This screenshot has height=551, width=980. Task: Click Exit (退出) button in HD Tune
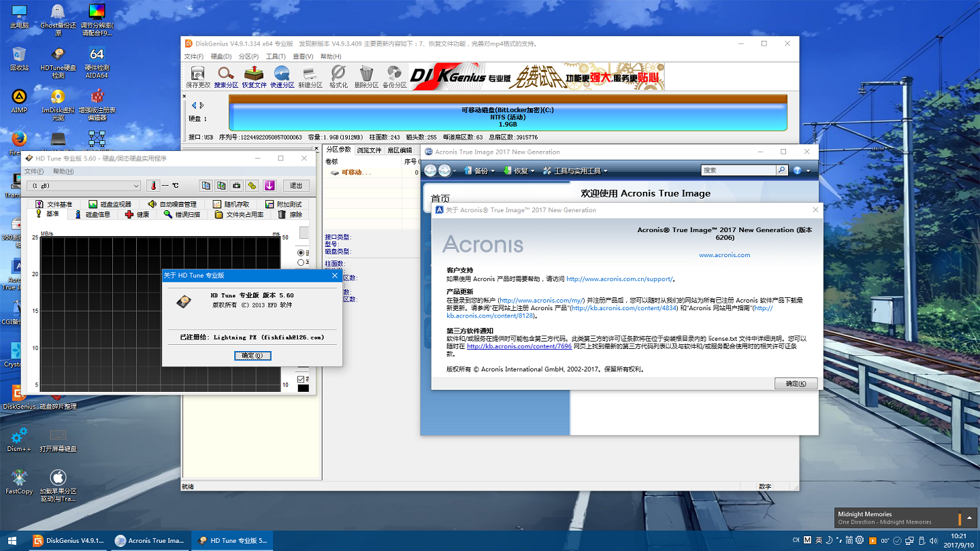coord(296,186)
